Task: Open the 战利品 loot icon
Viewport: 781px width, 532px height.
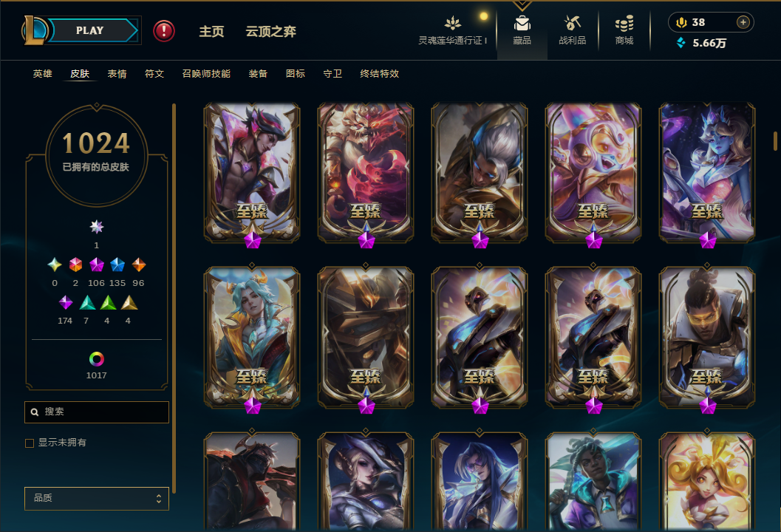Action: click(573, 23)
